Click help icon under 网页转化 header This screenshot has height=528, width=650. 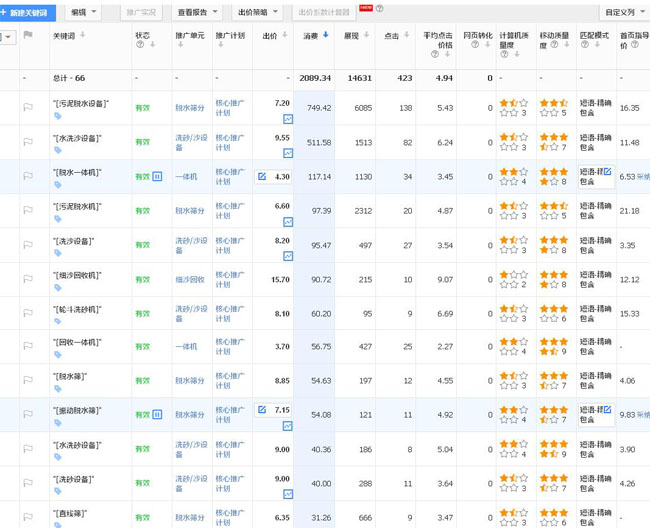click(475, 44)
